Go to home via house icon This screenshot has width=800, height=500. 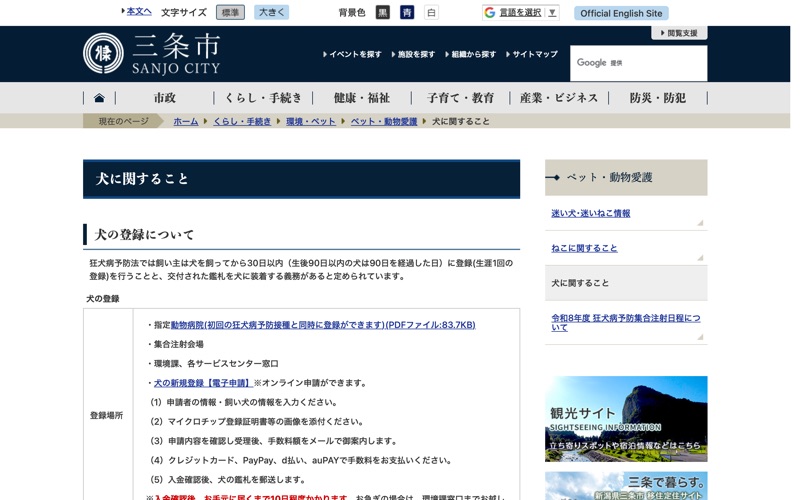click(99, 98)
